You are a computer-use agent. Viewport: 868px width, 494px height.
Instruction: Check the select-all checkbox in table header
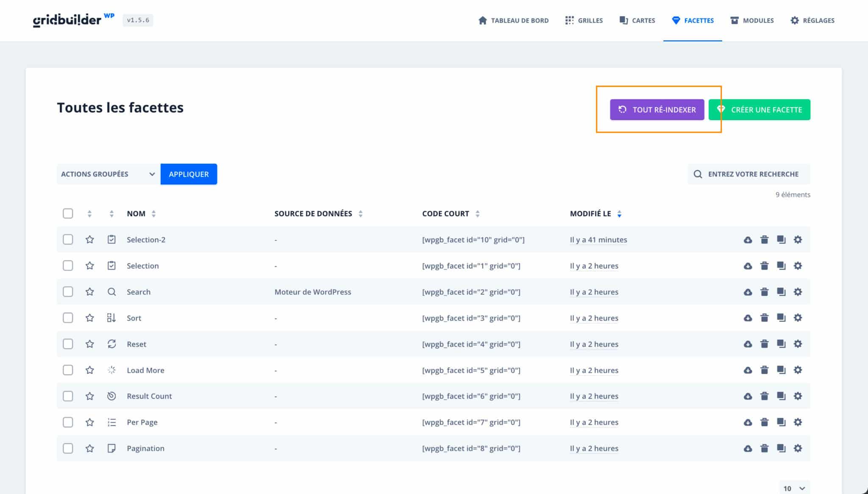tap(68, 213)
